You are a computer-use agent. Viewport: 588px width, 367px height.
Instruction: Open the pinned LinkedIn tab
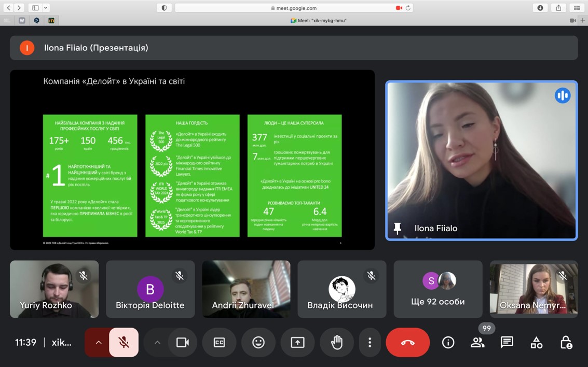(51, 21)
